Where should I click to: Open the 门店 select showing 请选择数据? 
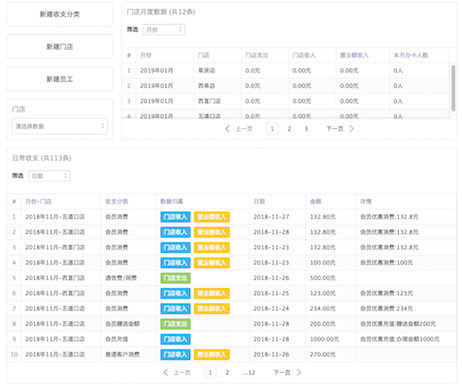(x=60, y=126)
